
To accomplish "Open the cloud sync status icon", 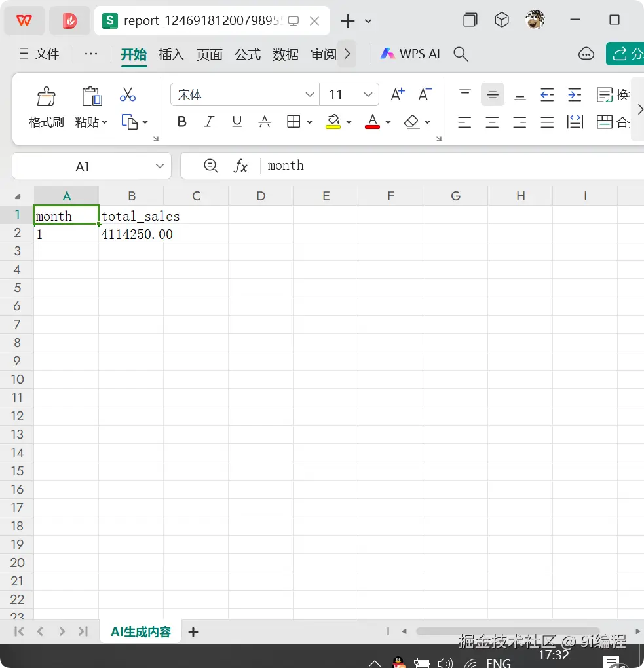I will coord(586,54).
